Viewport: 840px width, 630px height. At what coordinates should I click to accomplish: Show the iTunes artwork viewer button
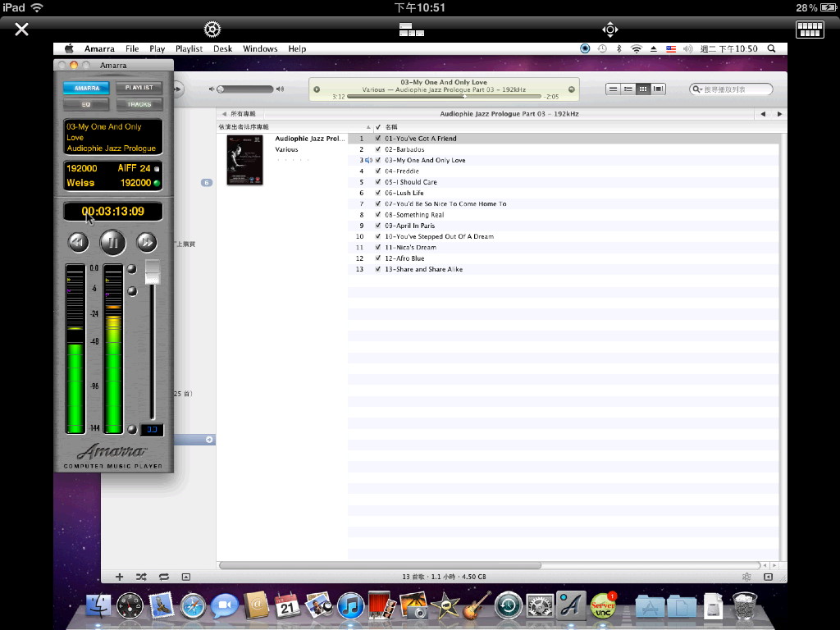point(186,577)
